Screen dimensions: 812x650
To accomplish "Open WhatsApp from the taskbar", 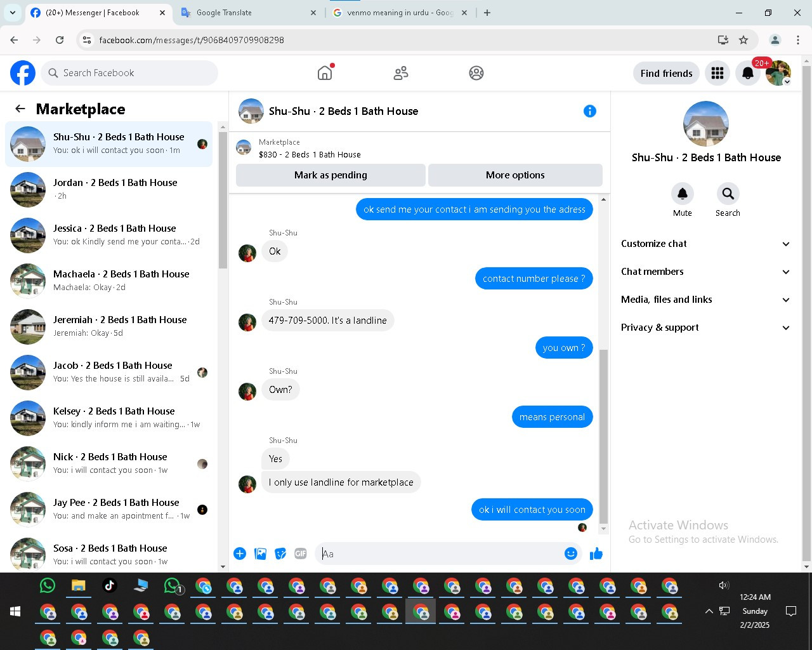I will (x=48, y=585).
